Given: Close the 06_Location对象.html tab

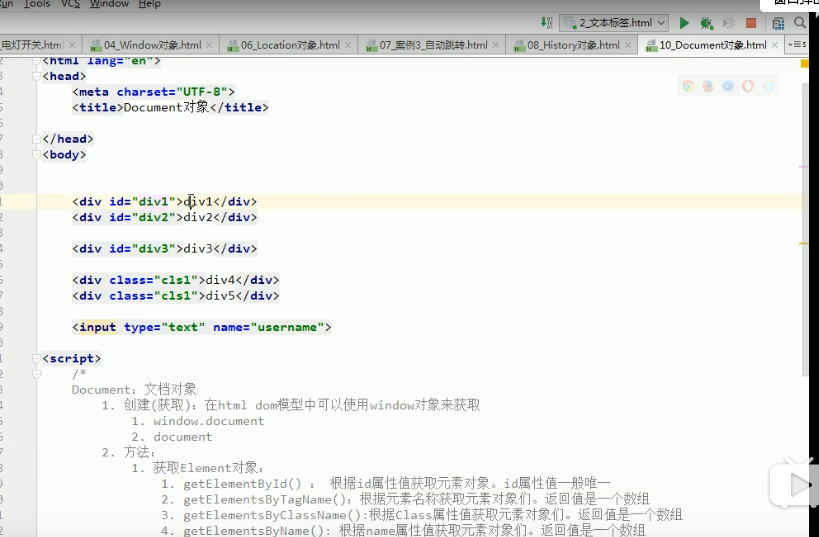Looking at the screenshot, I should pyautogui.click(x=348, y=45).
